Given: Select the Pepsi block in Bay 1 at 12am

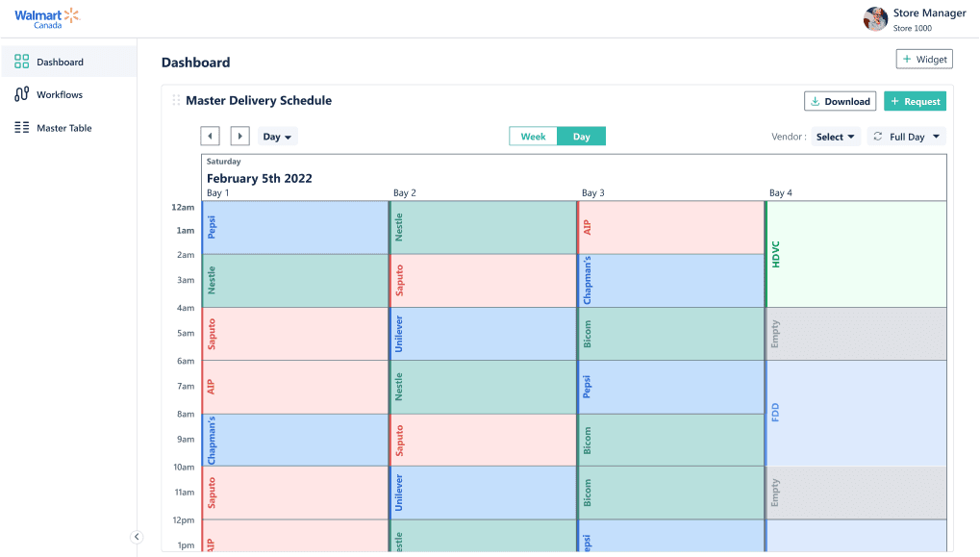Looking at the screenshot, I should pyautogui.click(x=295, y=228).
